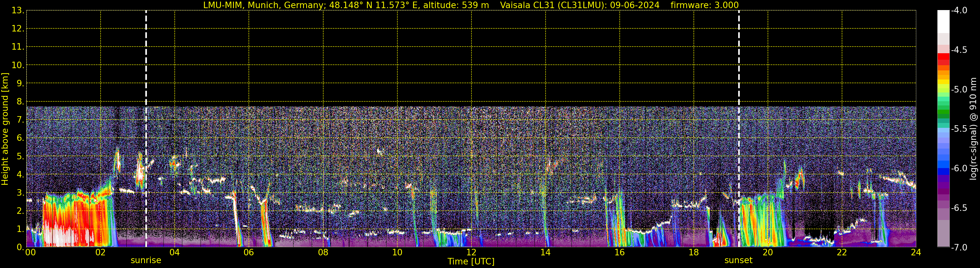The height and width of the screenshot is (268, 980).
Task: Click the "9." height axis tick label
Action: 20,83
